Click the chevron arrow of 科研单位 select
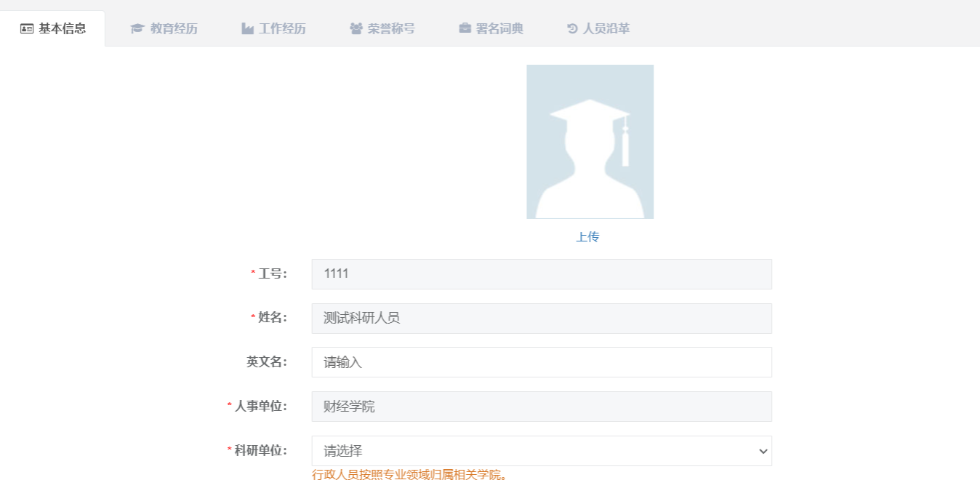The height and width of the screenshot is (496, 980). pyautogui.click(x=763, y=452)
